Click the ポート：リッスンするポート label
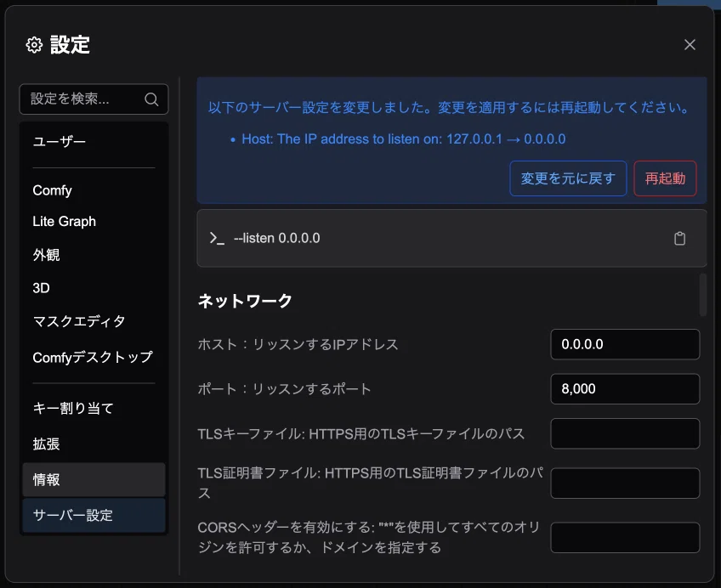This screenshot has height=588, width=721. tap(284, 388)
